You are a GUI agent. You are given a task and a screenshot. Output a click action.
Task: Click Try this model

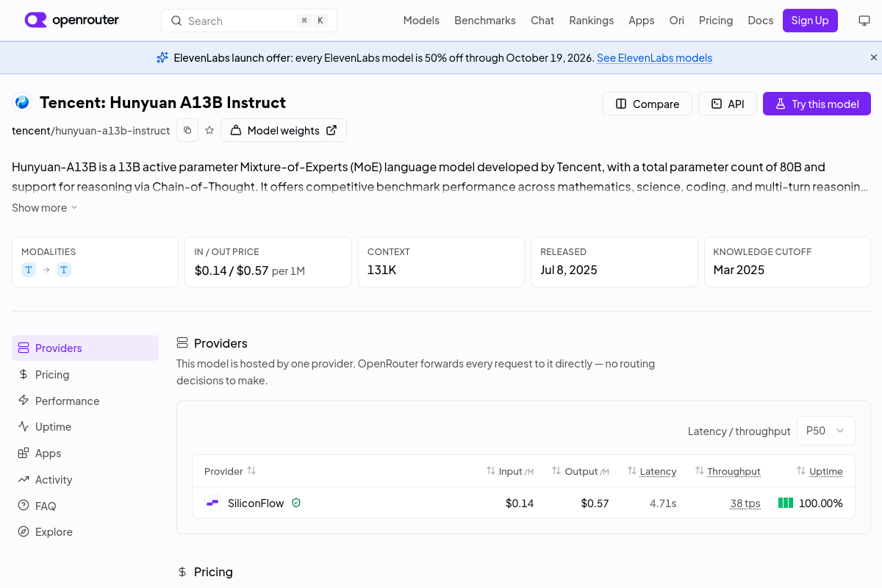817,104
